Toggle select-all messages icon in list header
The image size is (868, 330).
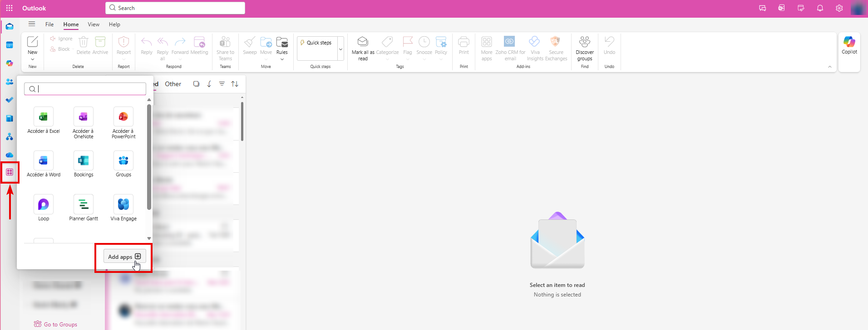(x=196, y=84)
